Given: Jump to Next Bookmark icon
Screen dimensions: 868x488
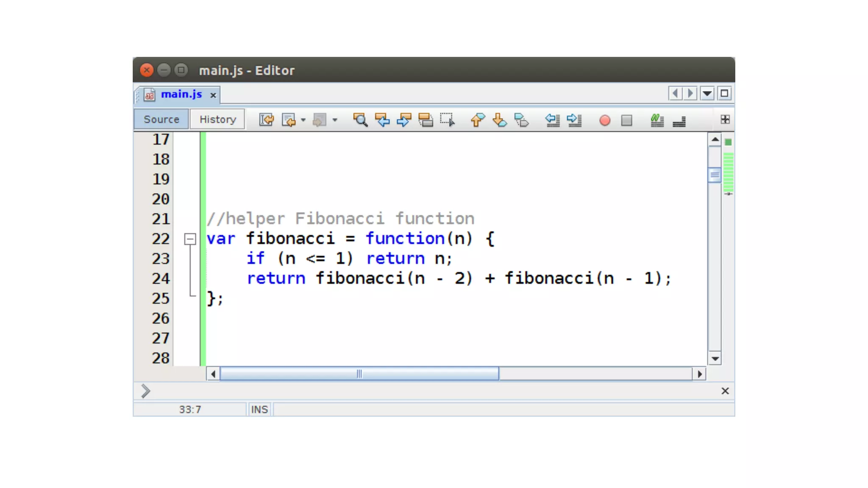Looking at the screenshot, I should (x=500, y=120).
